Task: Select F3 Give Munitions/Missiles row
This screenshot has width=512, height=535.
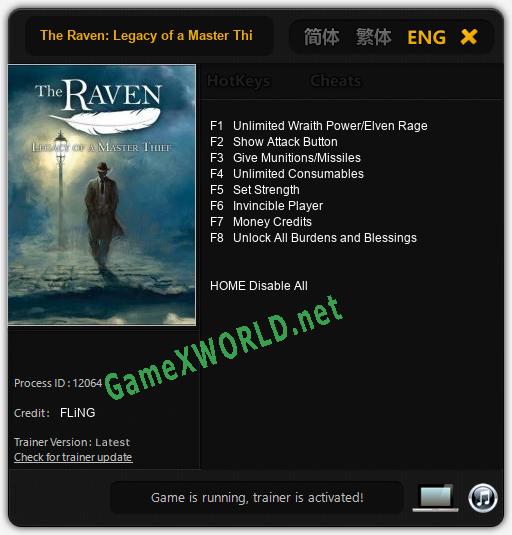Action: click(285, 158)
